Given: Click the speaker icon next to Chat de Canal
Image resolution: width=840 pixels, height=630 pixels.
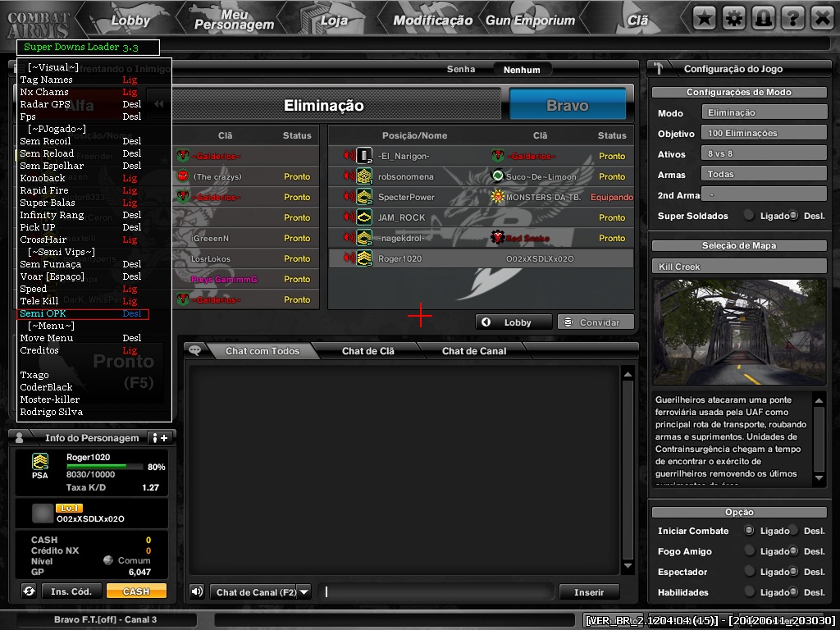Looking at the screenshot, I should 196,591.
